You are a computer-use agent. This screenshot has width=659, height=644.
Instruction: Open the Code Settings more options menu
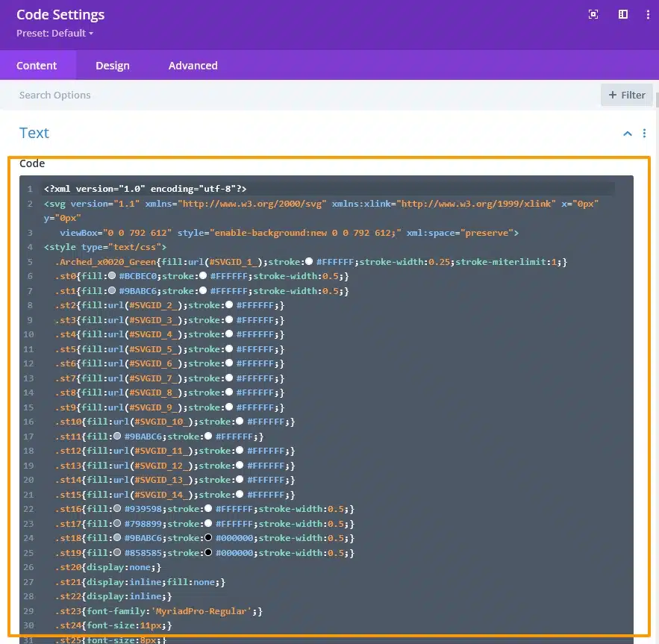pos(647,15)
